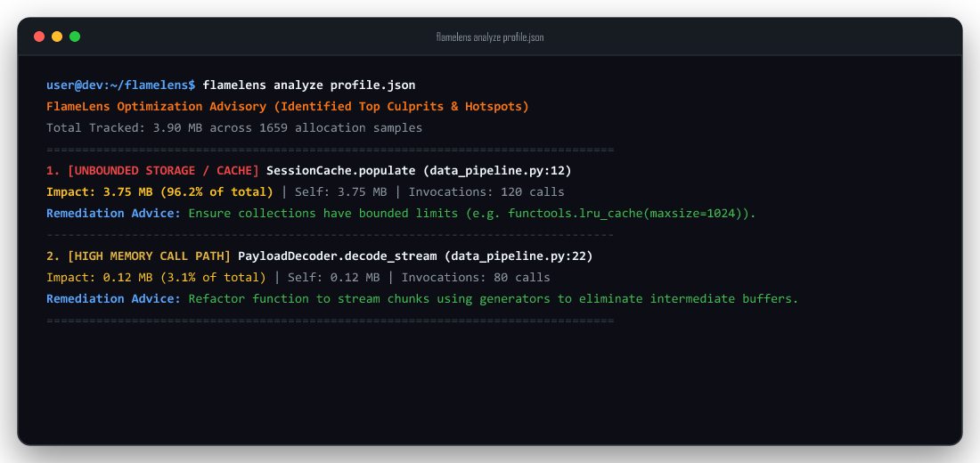Click the '[UNBOUNDED STORAGE / CACHE]' label
This screenshot has height=463, width=980.
point(164,171)
